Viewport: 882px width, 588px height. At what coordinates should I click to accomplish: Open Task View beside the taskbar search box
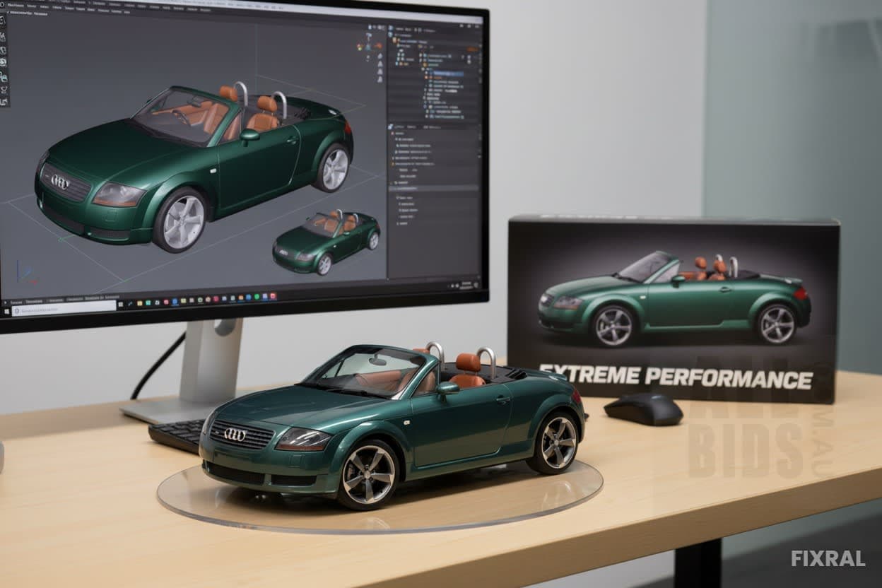click(x=121, y=305)
